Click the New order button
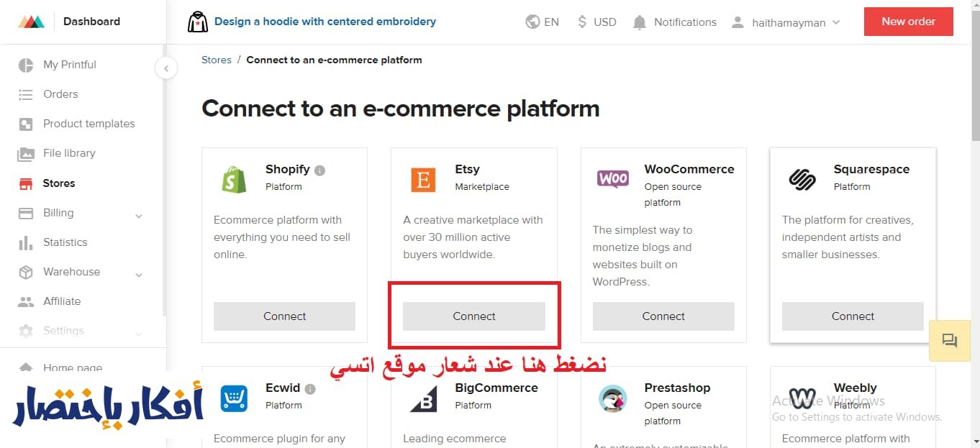Screen dimensions: 980x448 (x=908, y=22)
